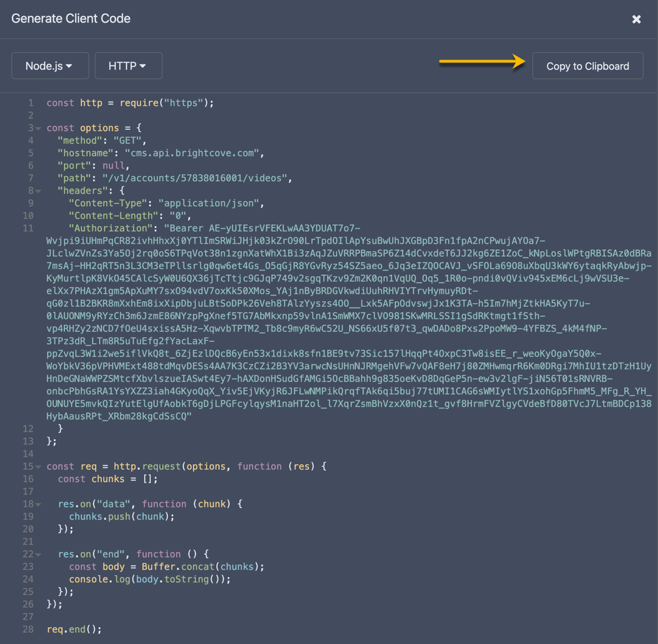
Task: Click the "cms.api.brightcove.com" hostname string
Action: (192, 153)
